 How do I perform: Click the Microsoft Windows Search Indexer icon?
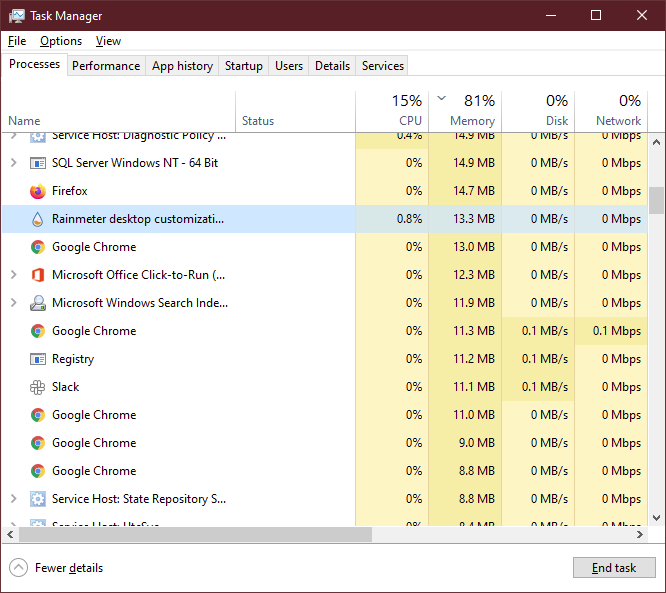tap(38, 303)
